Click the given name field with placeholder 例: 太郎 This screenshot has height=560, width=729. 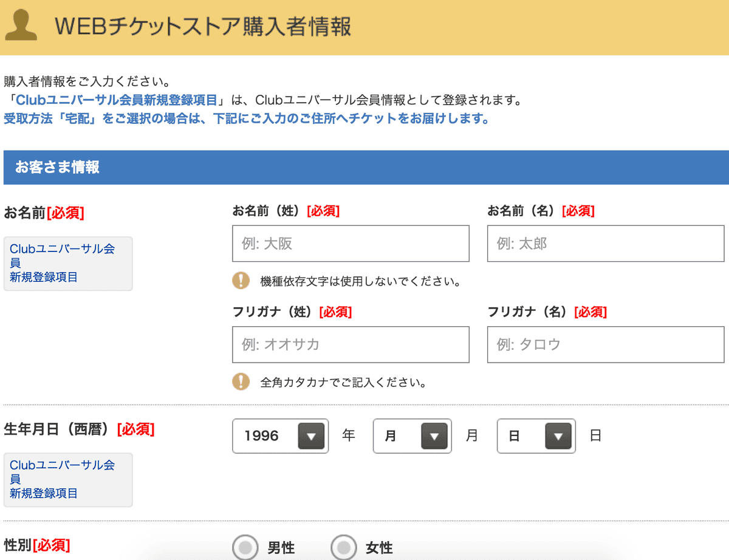(x=606, y=243)
